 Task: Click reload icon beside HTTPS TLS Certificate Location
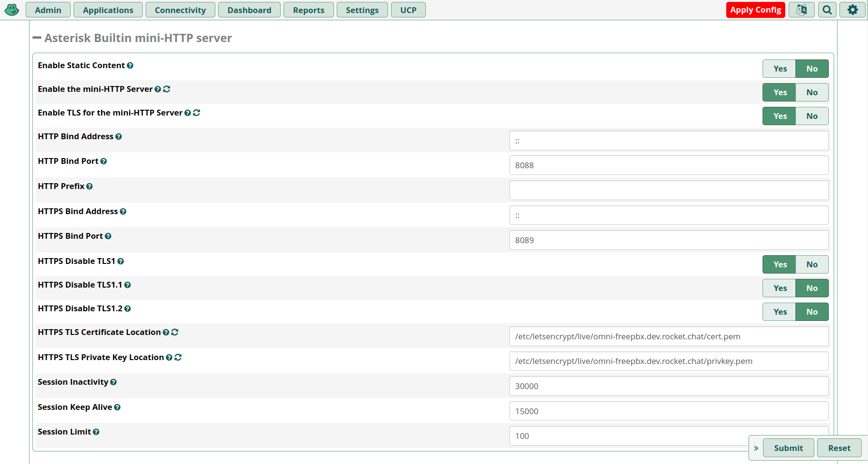(x=175, y=333)
